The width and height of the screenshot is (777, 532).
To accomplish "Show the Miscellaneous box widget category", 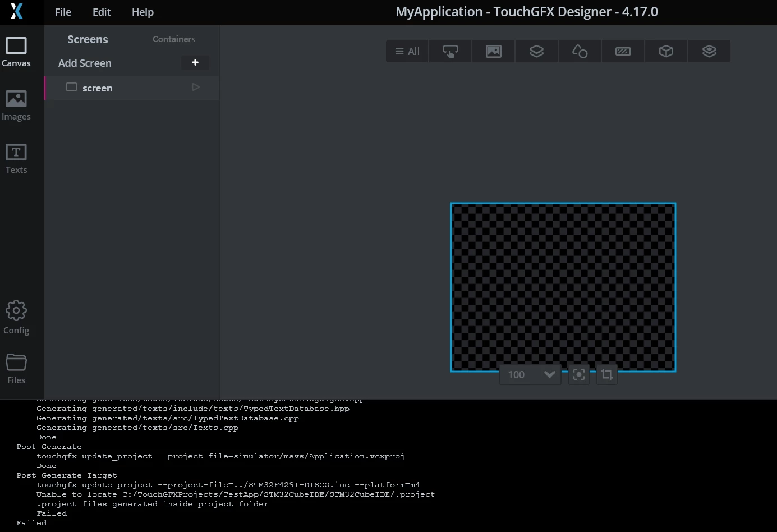I will point(666,51).
